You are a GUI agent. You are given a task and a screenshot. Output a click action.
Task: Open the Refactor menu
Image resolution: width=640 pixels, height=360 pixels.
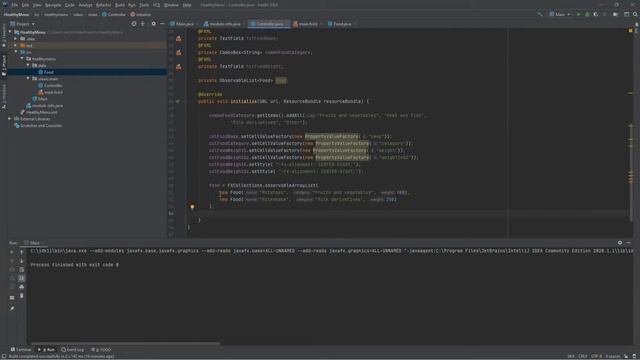(x=103, y=5)
